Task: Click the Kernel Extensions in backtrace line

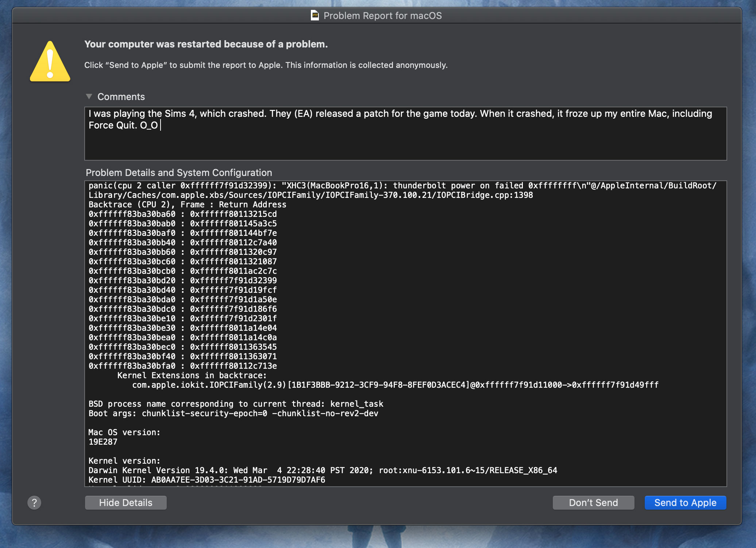Action: pos(192,375)
